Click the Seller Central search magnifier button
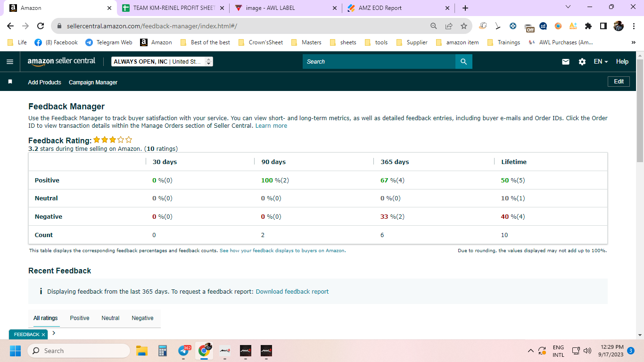This screenshot has width=644, height=362. pyautogui.click(x=463, y=62)
